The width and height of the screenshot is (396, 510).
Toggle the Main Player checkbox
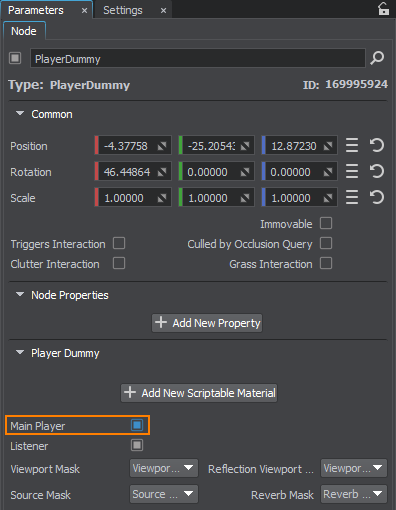137,425
